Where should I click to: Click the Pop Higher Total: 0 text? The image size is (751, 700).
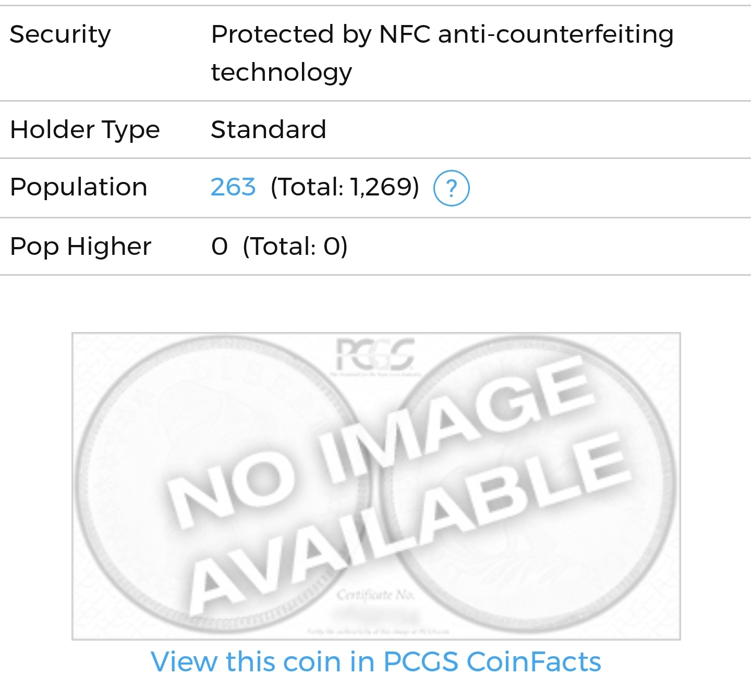pyautogui.click(x=295, y=247)
